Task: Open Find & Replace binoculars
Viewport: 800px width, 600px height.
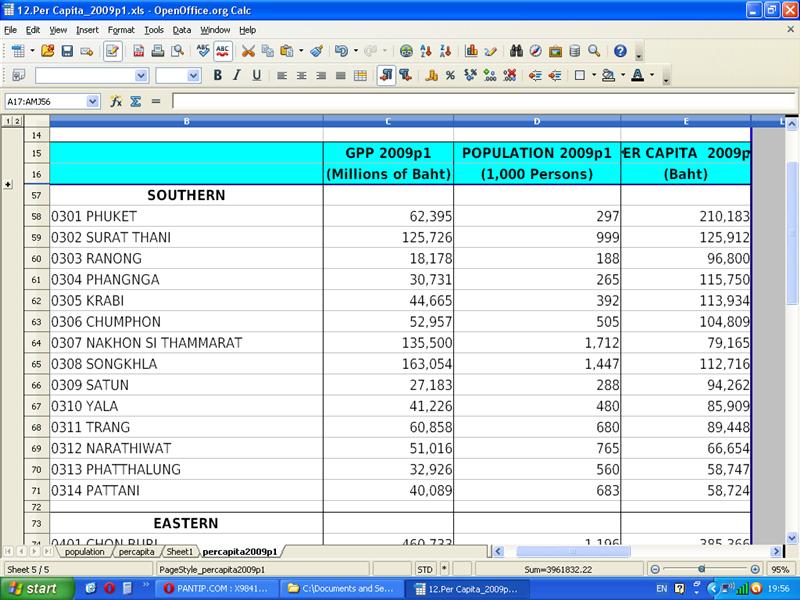Action: [x=516, y=51]
